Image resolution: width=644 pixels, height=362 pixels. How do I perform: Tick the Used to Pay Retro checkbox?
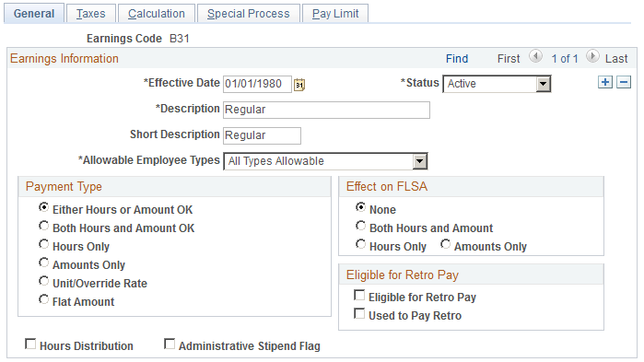click(359, 313)
